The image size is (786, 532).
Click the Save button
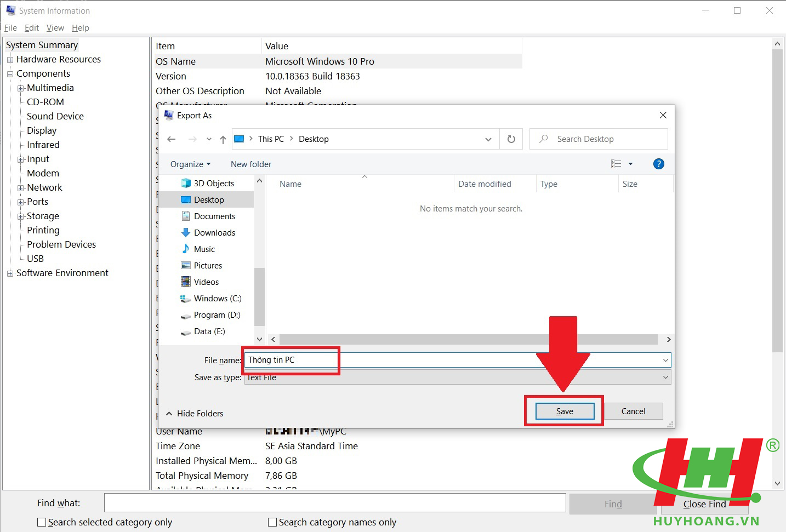click(x=565, y=411)
